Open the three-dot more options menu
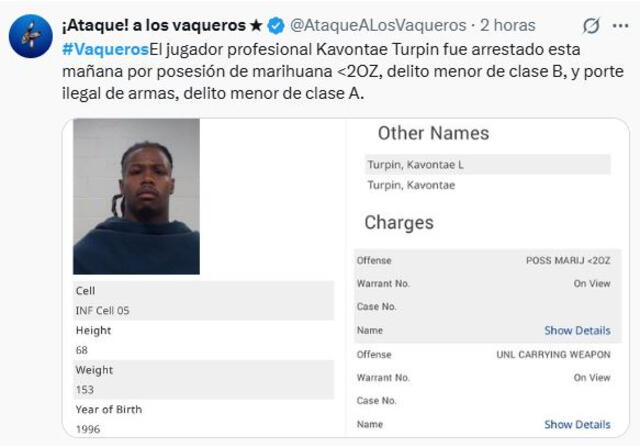Screen dimensions: 640x446 (620, 25)
